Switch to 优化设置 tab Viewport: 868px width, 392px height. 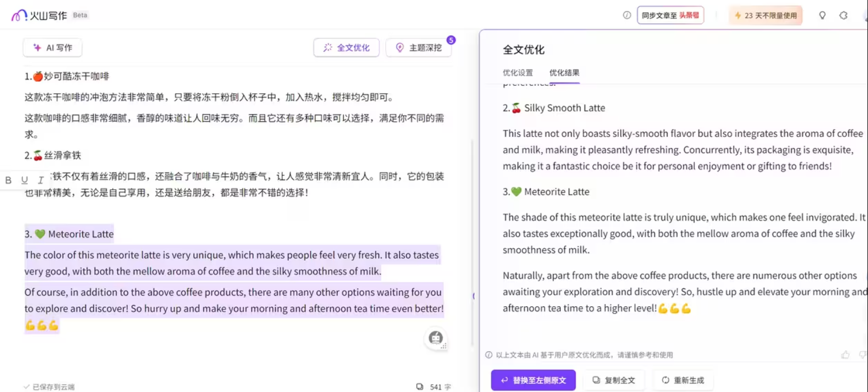(518, 73)
